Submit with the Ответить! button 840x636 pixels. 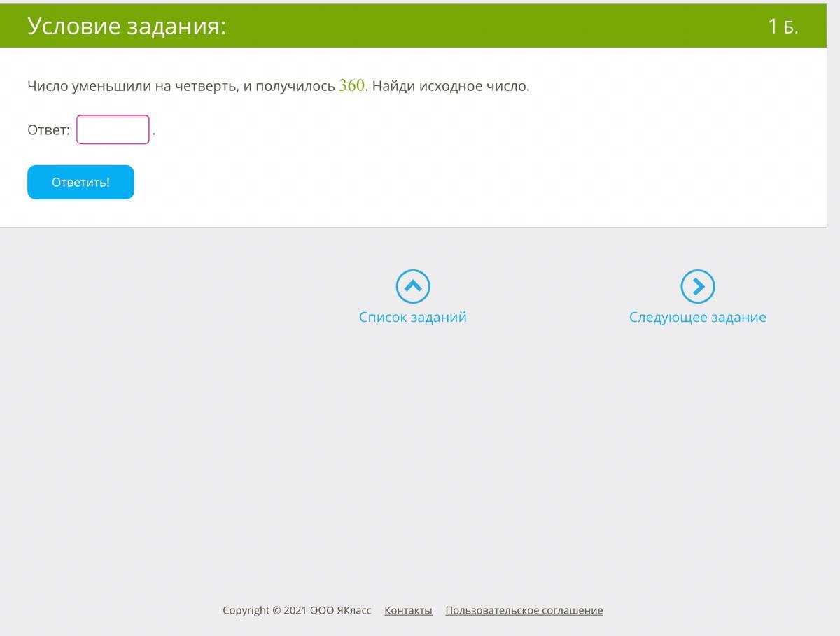pyautogui.click(x=80, y=182)
